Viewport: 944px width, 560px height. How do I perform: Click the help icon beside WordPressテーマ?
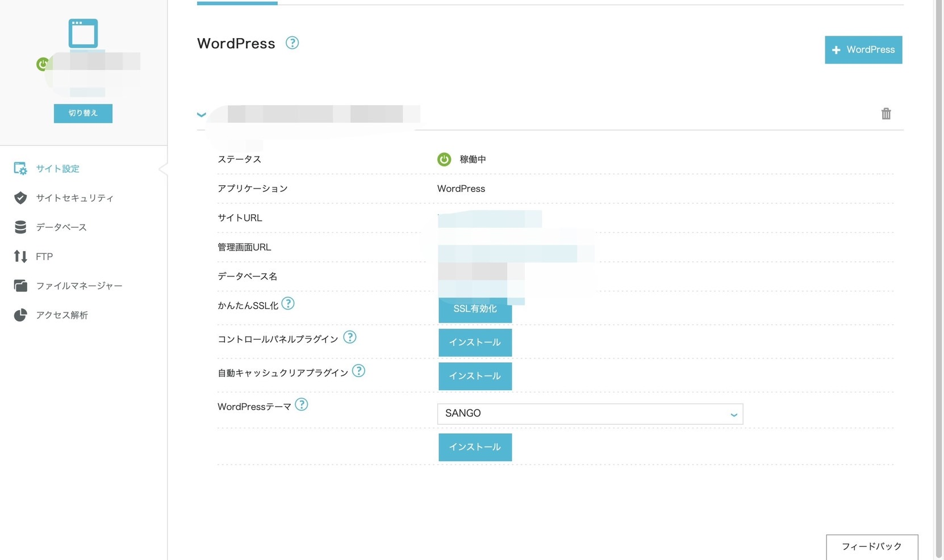302,404
